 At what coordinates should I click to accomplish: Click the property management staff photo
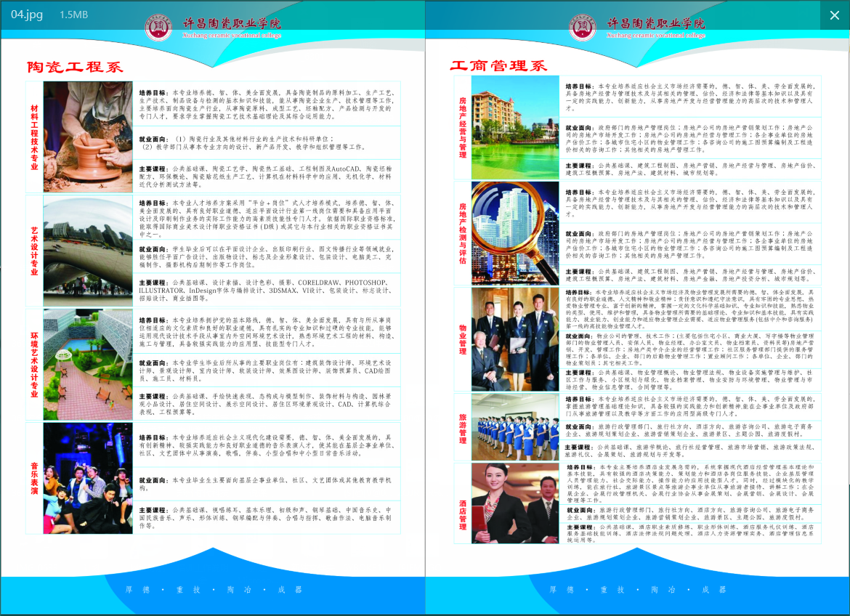(515, 339)
